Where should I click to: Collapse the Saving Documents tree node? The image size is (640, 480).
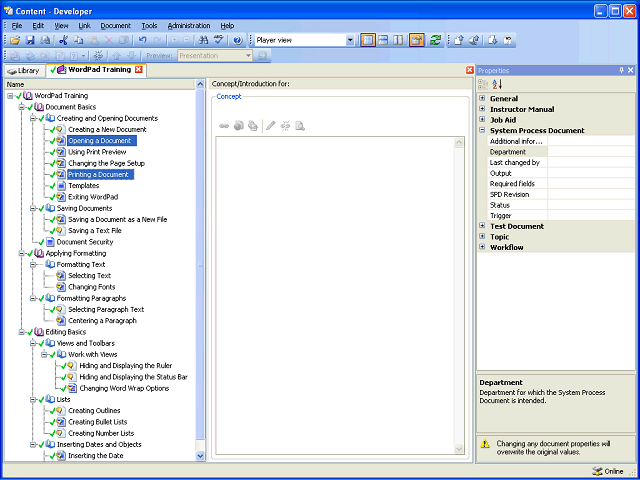click(33, 208)
